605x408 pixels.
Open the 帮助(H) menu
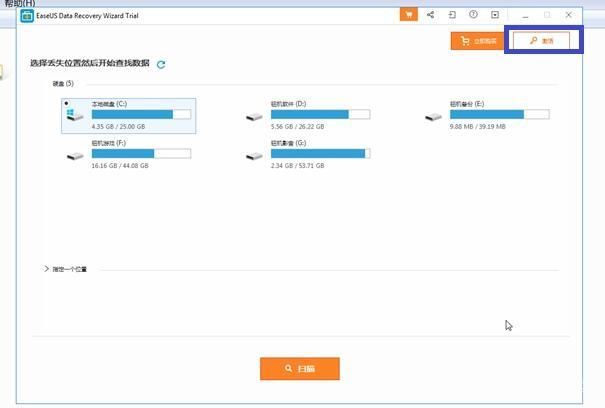(18, 4)
